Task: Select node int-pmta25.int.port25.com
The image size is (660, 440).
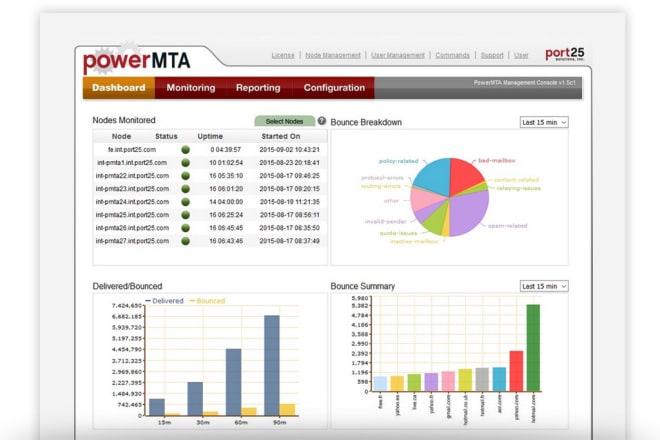Action: click(x=132, y=215)
